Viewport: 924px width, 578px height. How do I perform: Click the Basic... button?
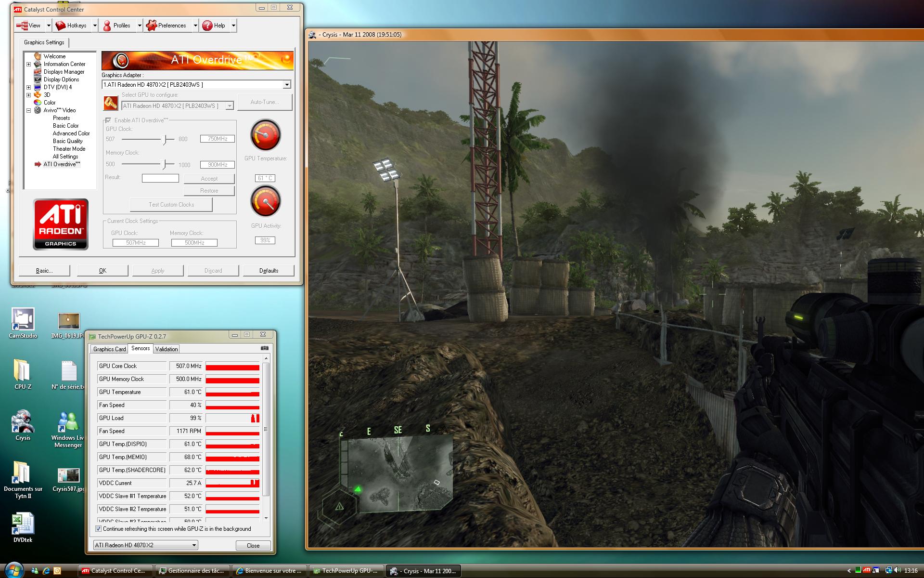(44, 271)
